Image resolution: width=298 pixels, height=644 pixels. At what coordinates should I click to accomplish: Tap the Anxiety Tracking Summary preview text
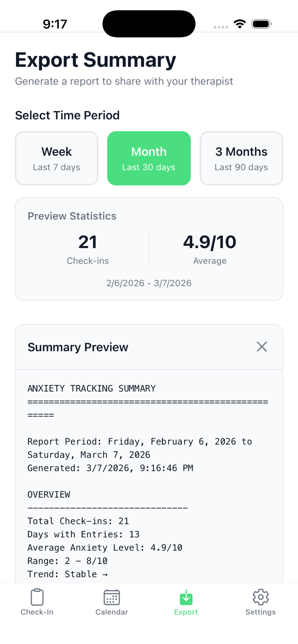[91, 388]
